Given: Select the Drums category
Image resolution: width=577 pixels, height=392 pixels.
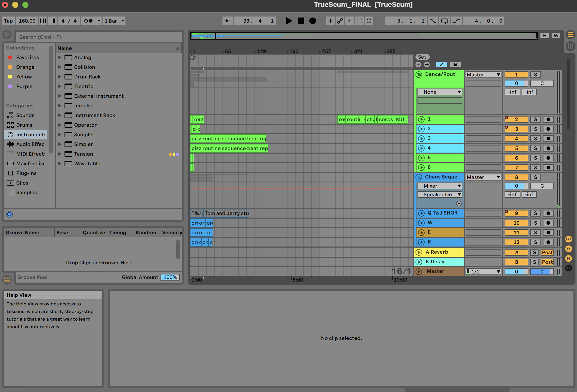Looking at the screenshot, I should click(24, 125).
